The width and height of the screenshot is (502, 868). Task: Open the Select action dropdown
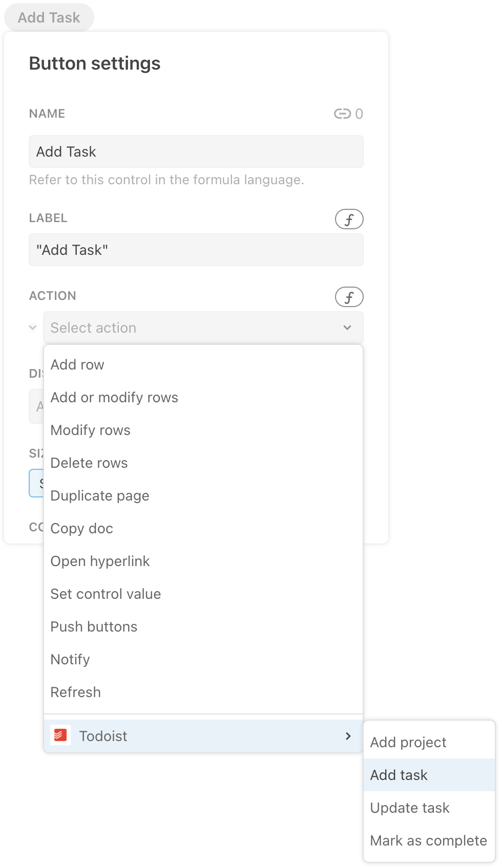(x=203, y=328)
